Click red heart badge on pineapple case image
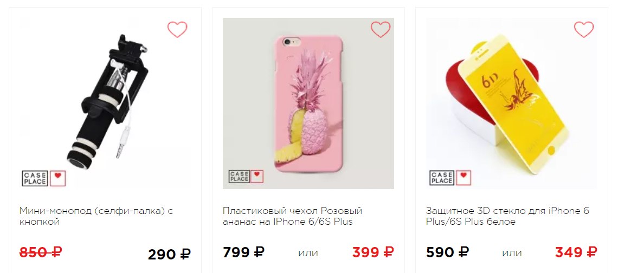Screen dimensions: 644x273 [257, 177]
